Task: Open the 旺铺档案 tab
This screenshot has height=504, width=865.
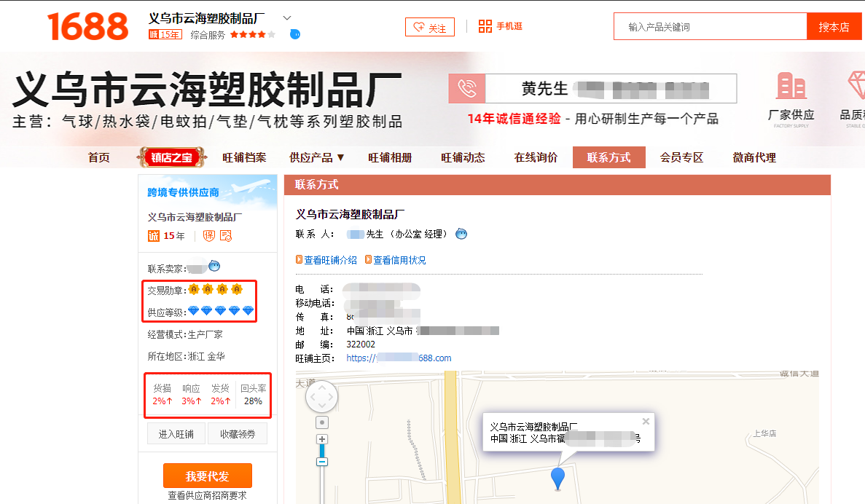Action: [x=244, y=157]
